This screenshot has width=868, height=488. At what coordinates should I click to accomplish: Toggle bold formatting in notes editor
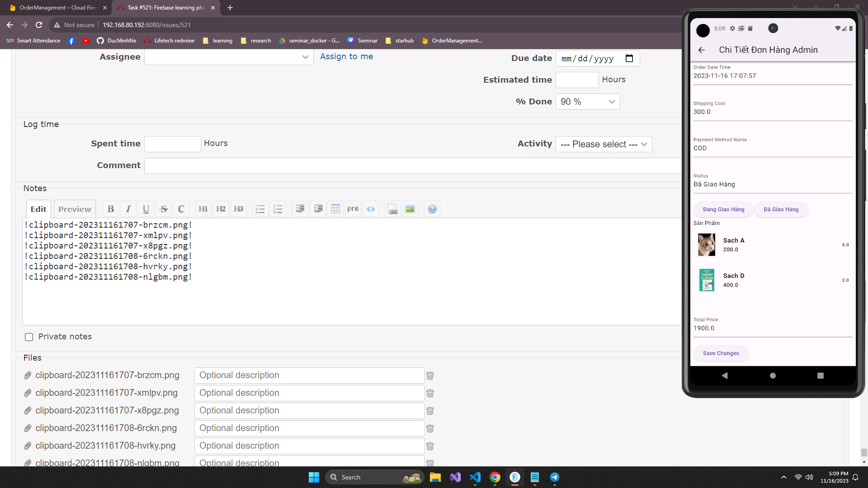(111, 209)
